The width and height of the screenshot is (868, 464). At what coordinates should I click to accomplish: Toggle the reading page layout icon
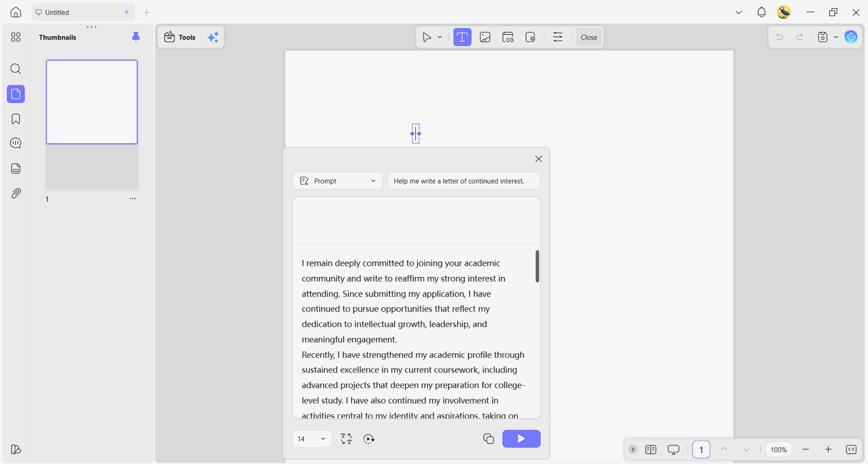point(651,449)
